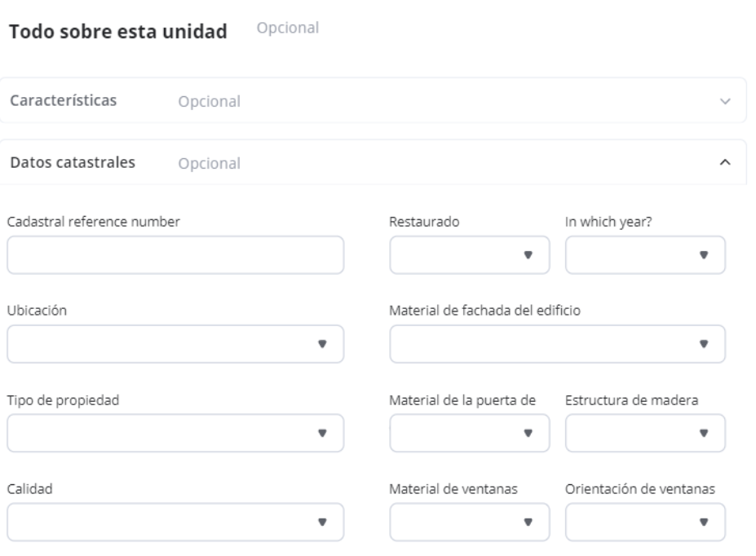Open the Orientación de ventanas dropdown
This screenshot has width=756, height=556.
tap(644, 521)
